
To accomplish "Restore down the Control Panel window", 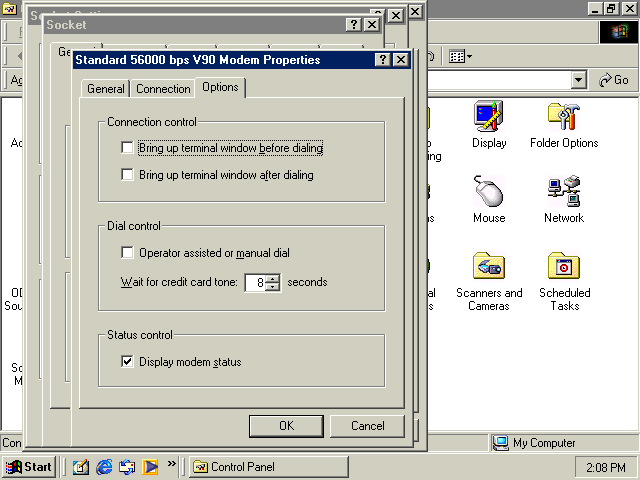I will 611,9.
